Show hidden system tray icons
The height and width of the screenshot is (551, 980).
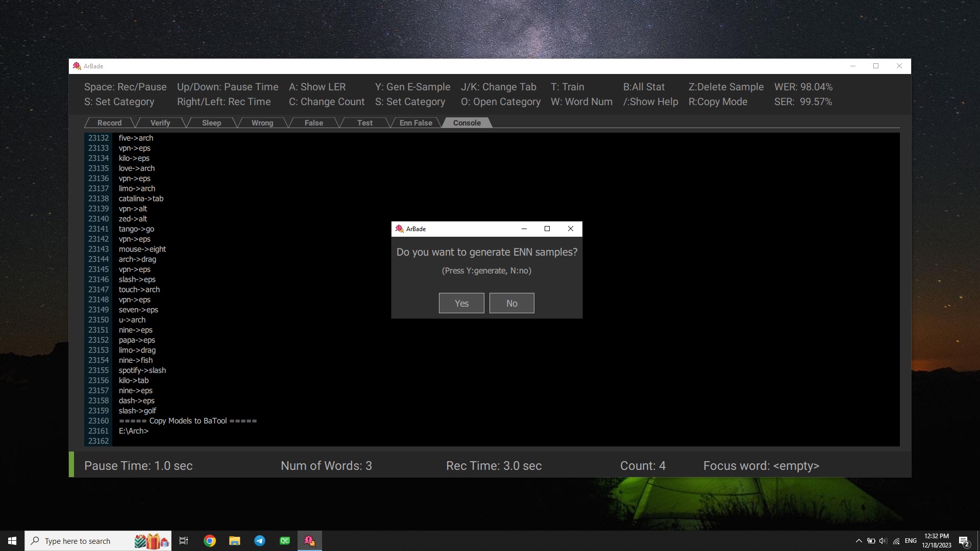(859, 541)
